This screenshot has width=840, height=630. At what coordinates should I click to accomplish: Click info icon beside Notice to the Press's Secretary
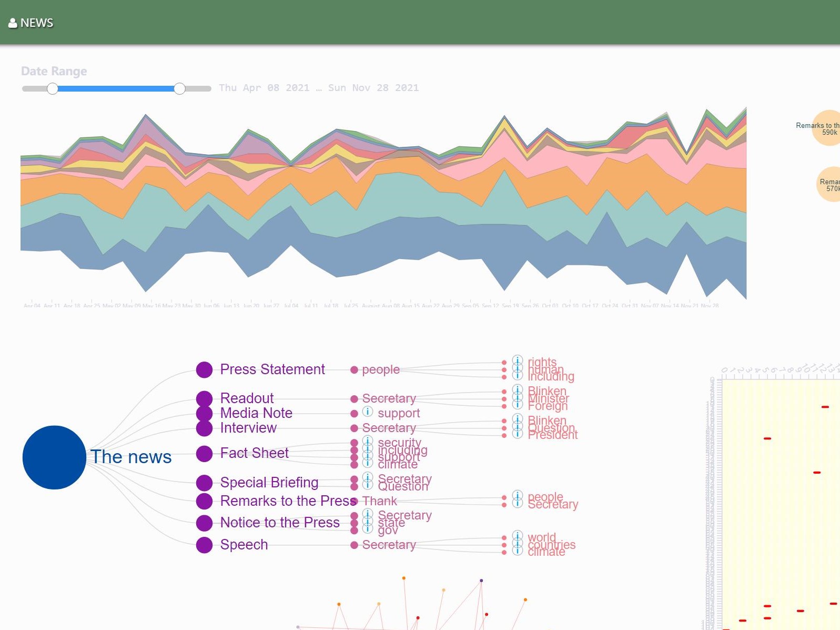pyautogui.click(x=368, y=514)
